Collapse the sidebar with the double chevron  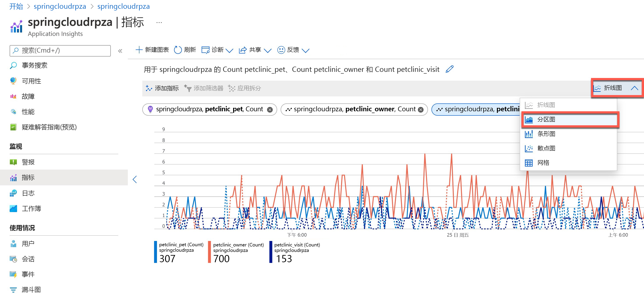120,51
